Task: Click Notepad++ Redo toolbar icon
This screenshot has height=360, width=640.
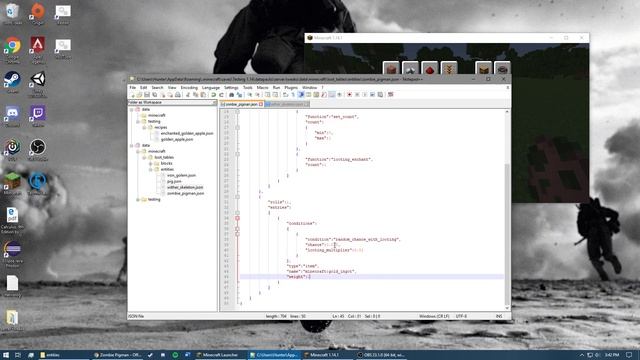Action: pos(221,95)
